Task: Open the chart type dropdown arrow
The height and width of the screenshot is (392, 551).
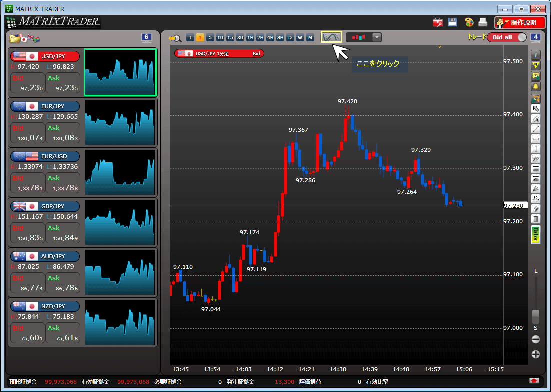Action: click(x=377, y=37)
